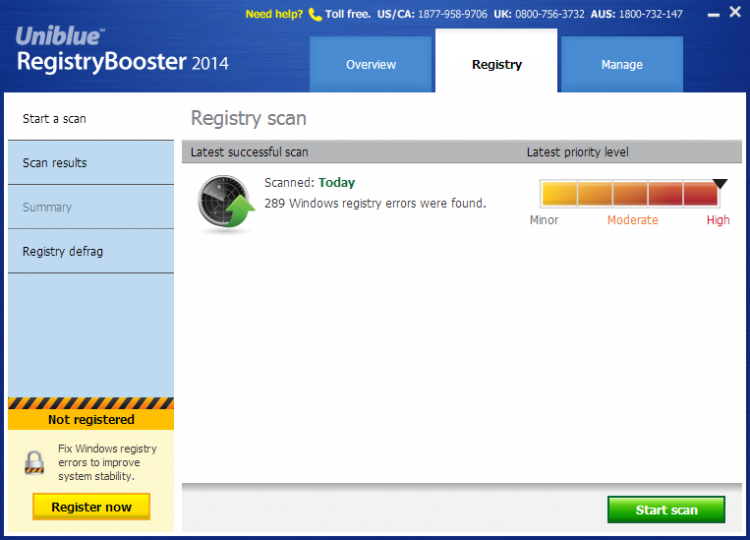
Task: Click the 289 Windows registry errors text
Action: (375, 203)
